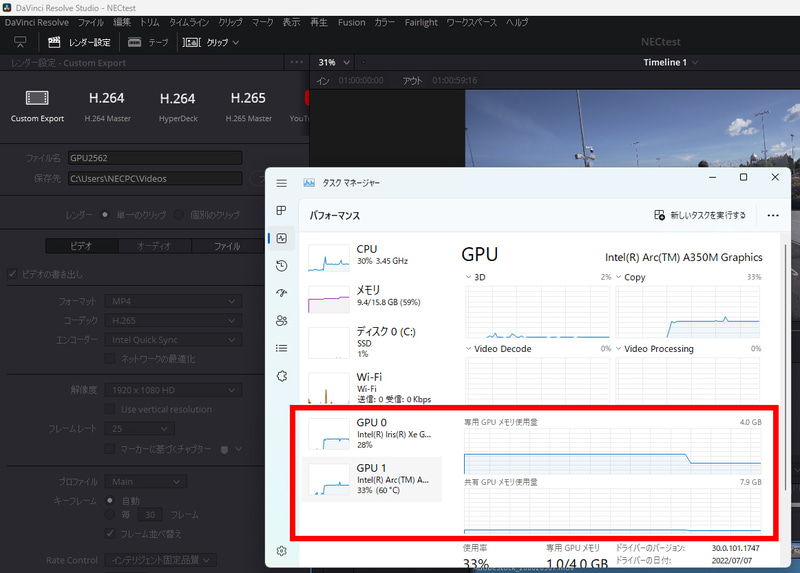Select Single clip render radio button
This screenshot has width=800, height=573.
click(x=105, y=215)
